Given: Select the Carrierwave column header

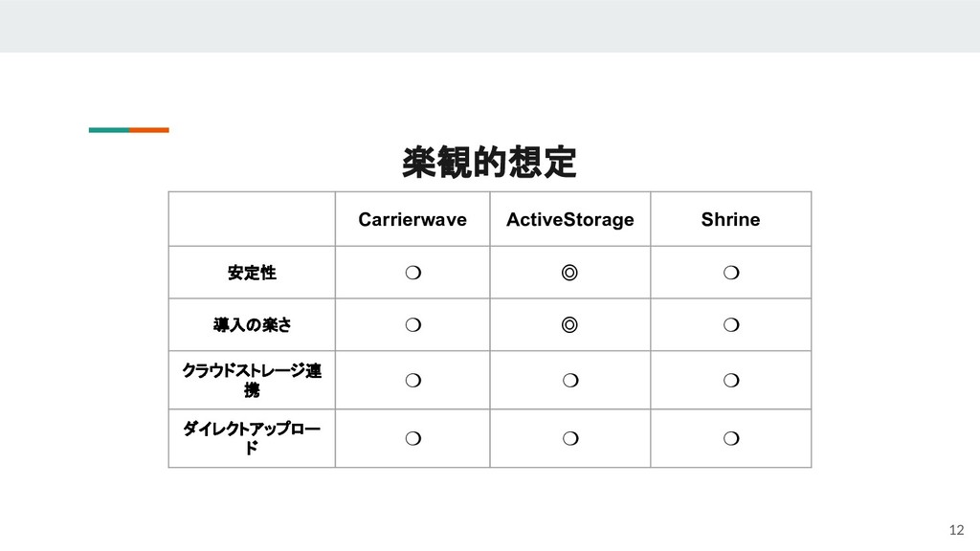Looking at the screenshot, I should point(412,220).
